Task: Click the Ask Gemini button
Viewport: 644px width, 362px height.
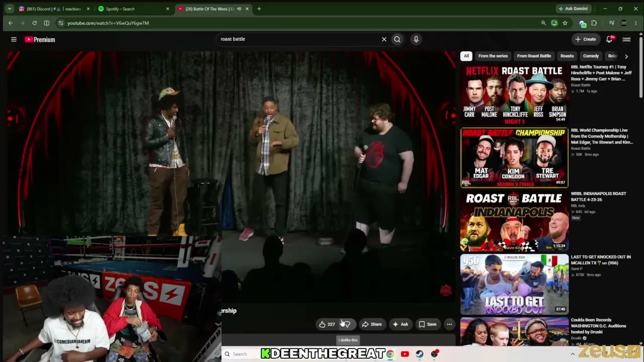Action: 573,9
